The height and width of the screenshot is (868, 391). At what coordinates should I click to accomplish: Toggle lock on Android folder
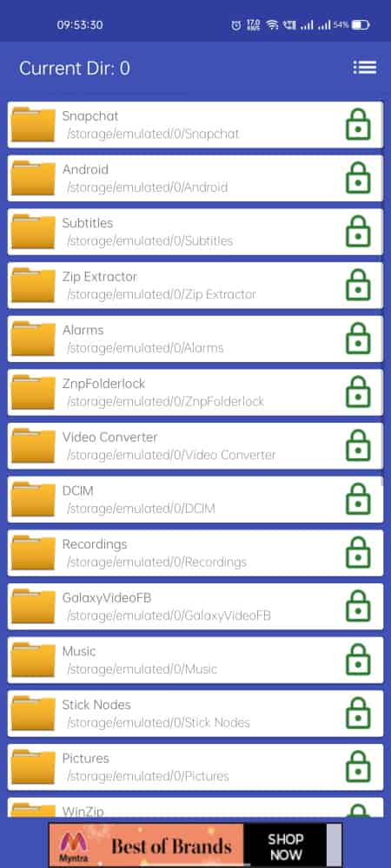(x=358, y=178)
